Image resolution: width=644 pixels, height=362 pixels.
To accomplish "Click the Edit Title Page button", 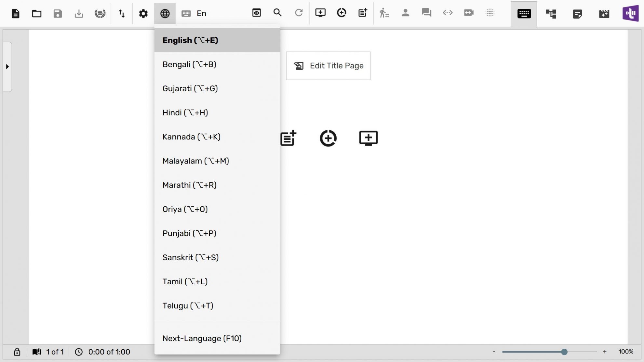I will pos(328,66).
